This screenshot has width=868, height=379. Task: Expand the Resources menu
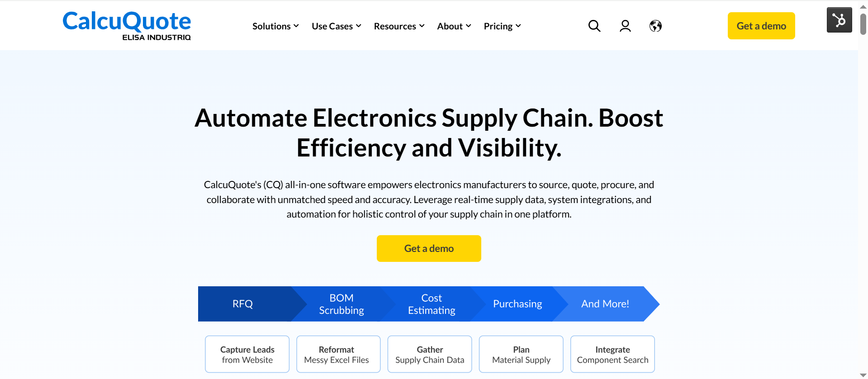click(x=399, y=26)
